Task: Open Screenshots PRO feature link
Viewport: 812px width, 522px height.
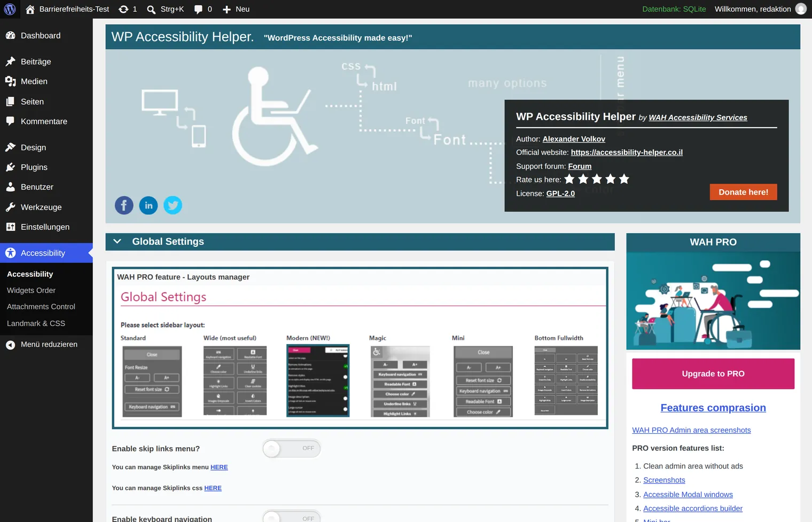Action: point(664,480)
